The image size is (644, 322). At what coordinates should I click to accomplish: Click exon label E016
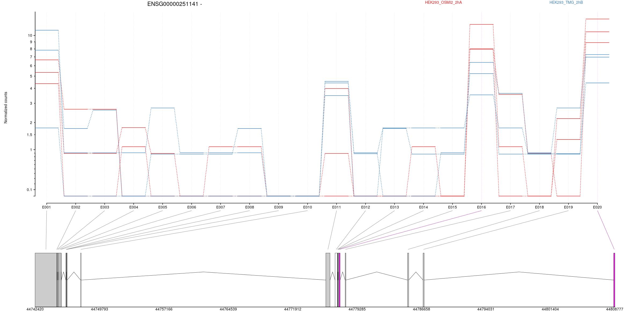481,207
